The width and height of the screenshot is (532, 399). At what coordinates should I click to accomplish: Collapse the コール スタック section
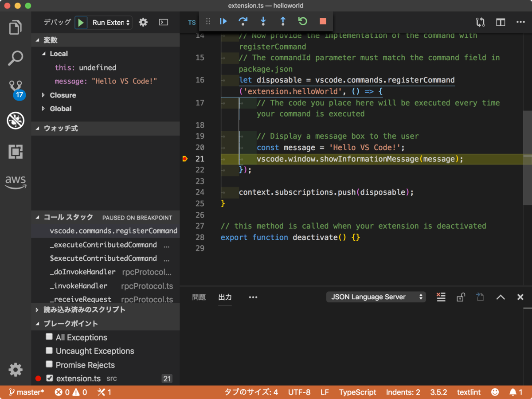coord(105,217)
